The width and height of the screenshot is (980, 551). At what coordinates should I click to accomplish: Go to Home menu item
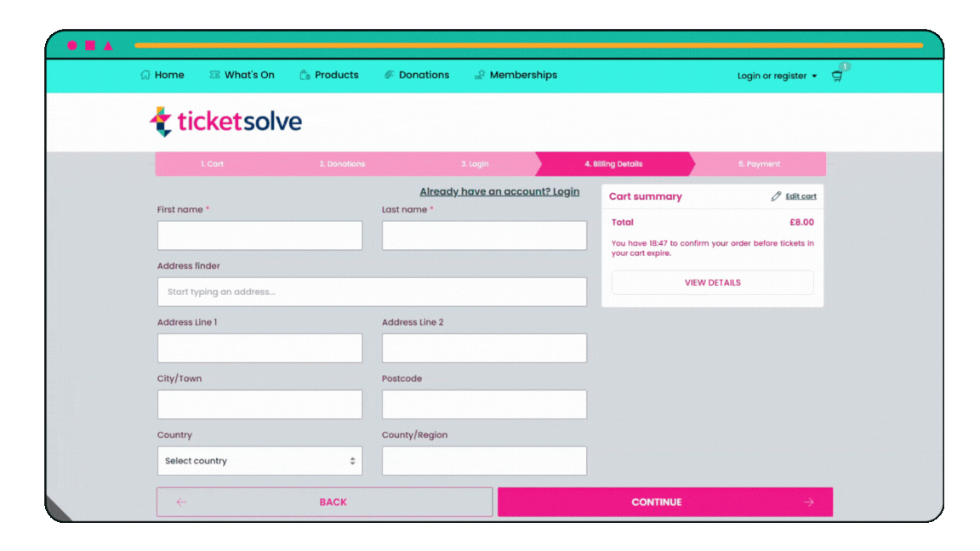(162, 75)
